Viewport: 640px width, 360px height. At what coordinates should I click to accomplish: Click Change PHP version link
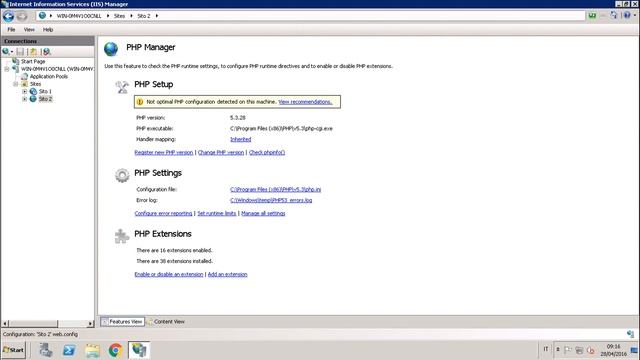pos(221,153)
